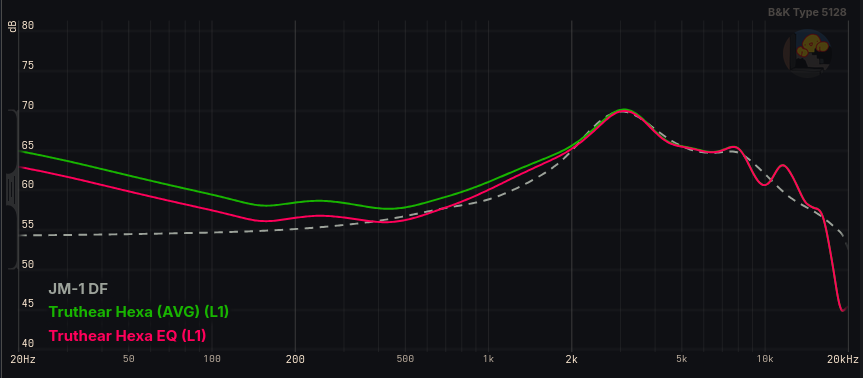Click the 75 dB axis label
The width and height of the screenshot is (863, 378).
tap(28, 65)
